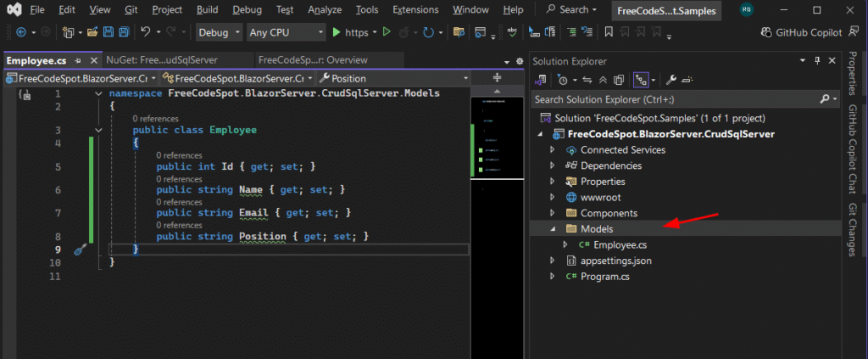Click the Pending Changes Filter clock icon
This screenshot has height=359, width=868.
(x=563, y=81)
